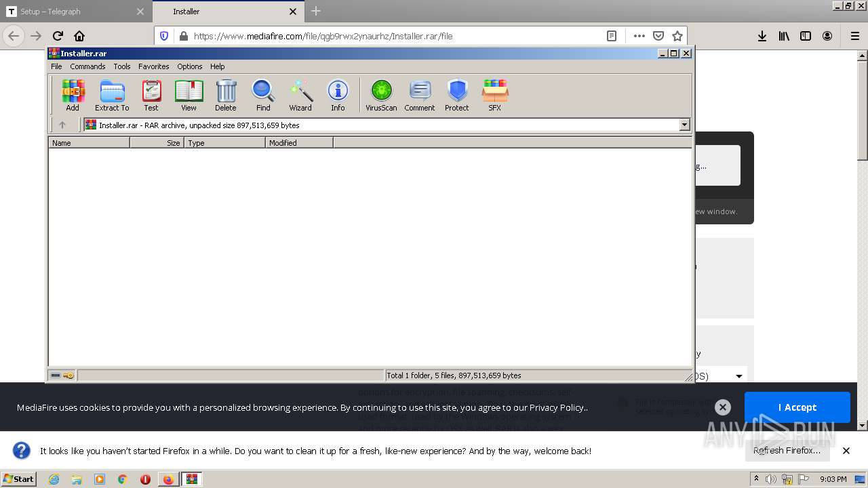Click the tracking protection shield icon
The image size is (868, 488).
(x=164, y=36)
